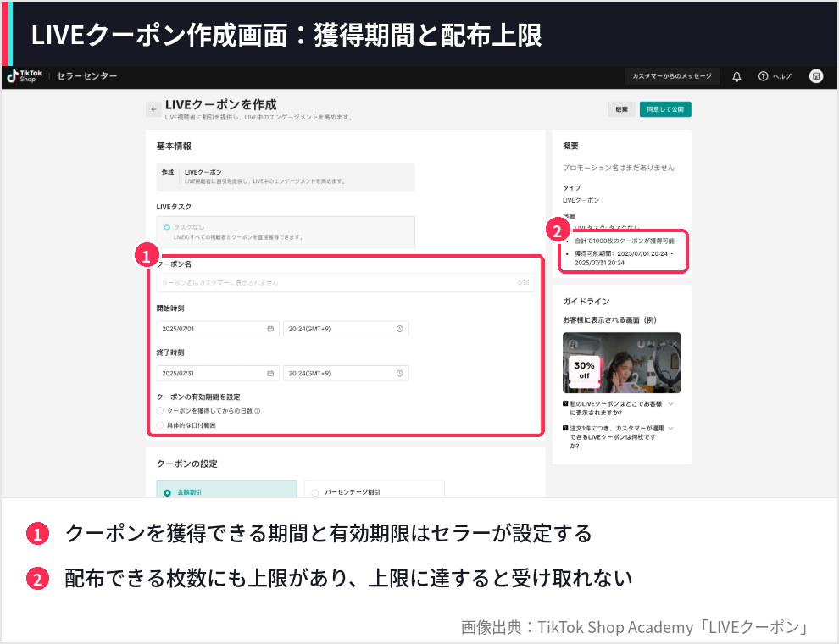Image resolution: width=839 pixels, height=644 pixels.
Task: Click セラーセンター header text
Action: click(x=86, y=76)
